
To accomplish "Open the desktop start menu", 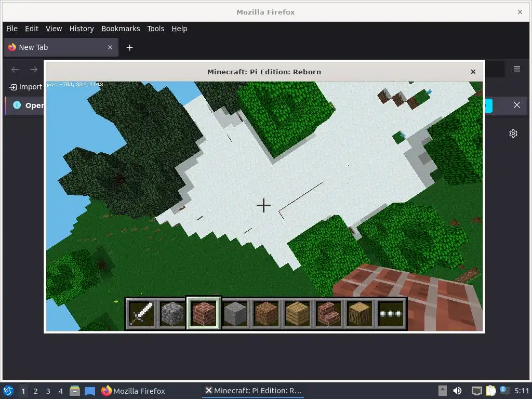I will pyautogui.click(x=8, y=391).
